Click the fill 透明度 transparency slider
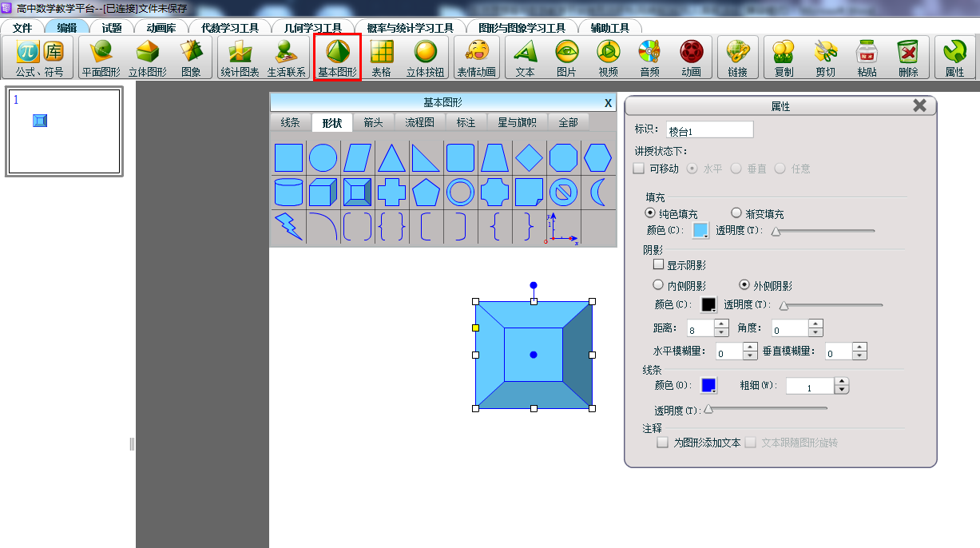Viewport: 980px width, 548px height. coord(823,231)
